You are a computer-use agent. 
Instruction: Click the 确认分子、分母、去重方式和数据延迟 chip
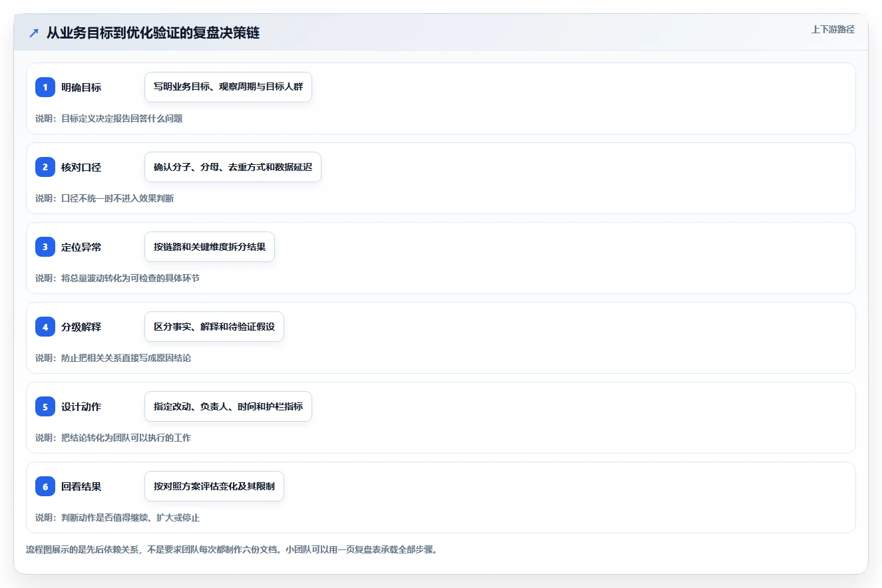pyautogui.click(x=233, y=167)
